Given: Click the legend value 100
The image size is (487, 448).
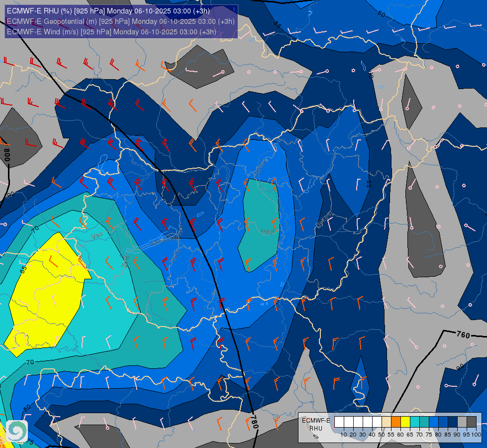Looking at the screenshot, I should coord(476,435).
